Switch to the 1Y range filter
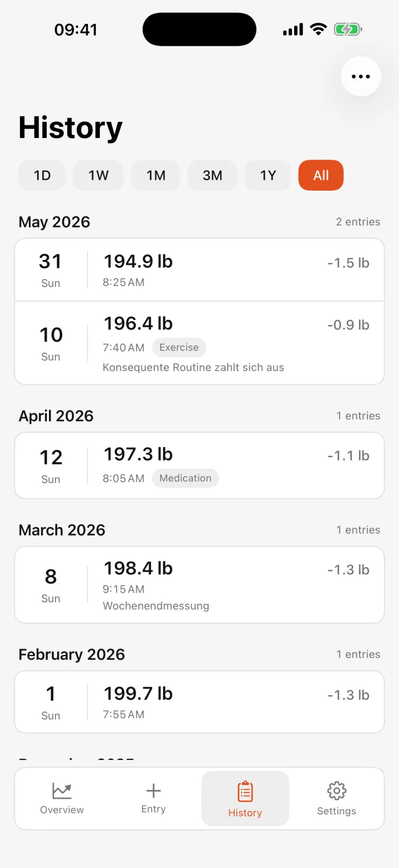The height and width of the screenshot is (868, 399). pyautogui.click(x=268, y=175)
